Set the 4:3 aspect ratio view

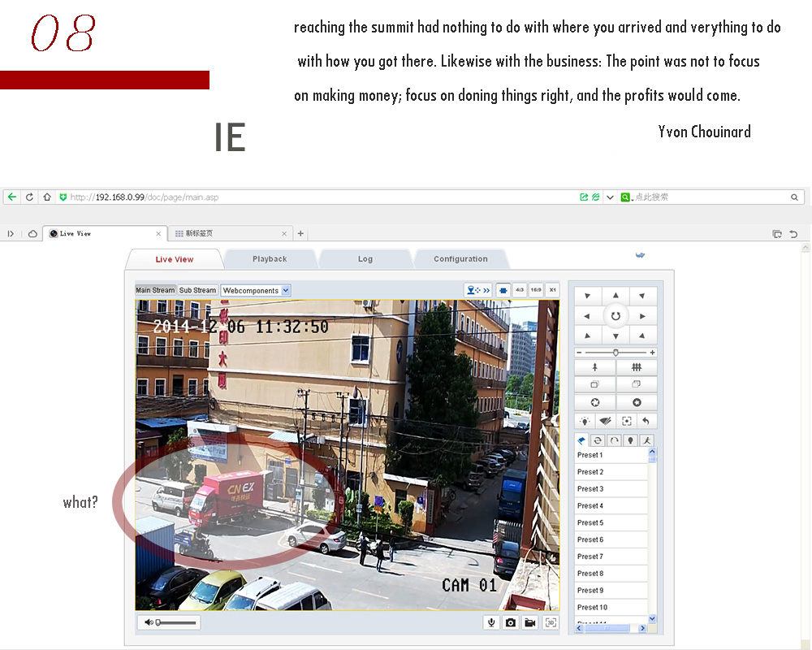tap(520, 289)
